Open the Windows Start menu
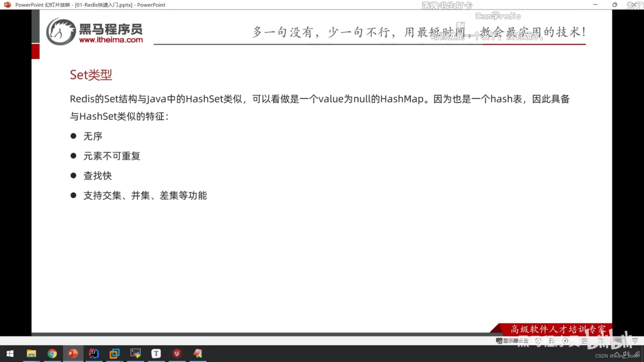The image size is (644, 362). point(10,354)
